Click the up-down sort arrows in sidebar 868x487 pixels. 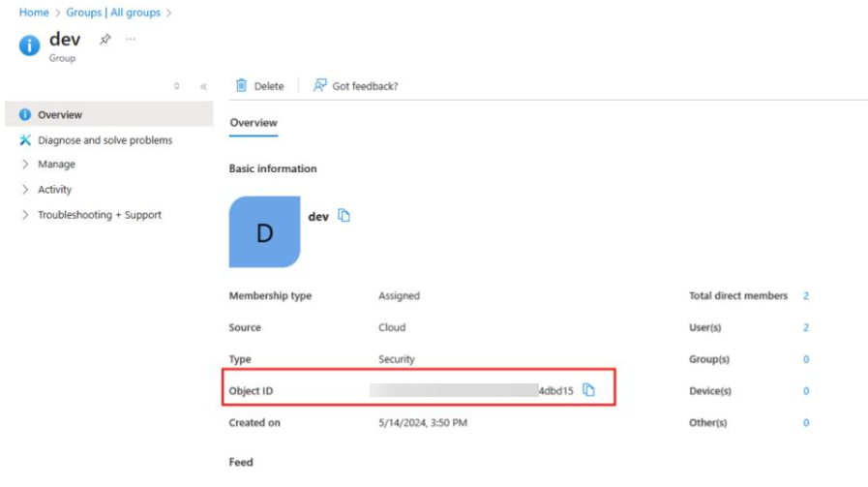click(176, 87)
